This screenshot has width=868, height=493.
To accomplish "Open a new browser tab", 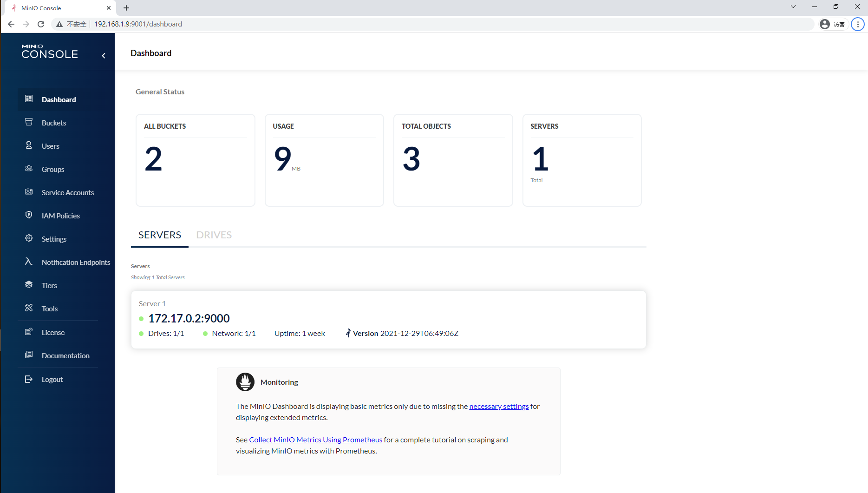I will [x=126, y=8].
